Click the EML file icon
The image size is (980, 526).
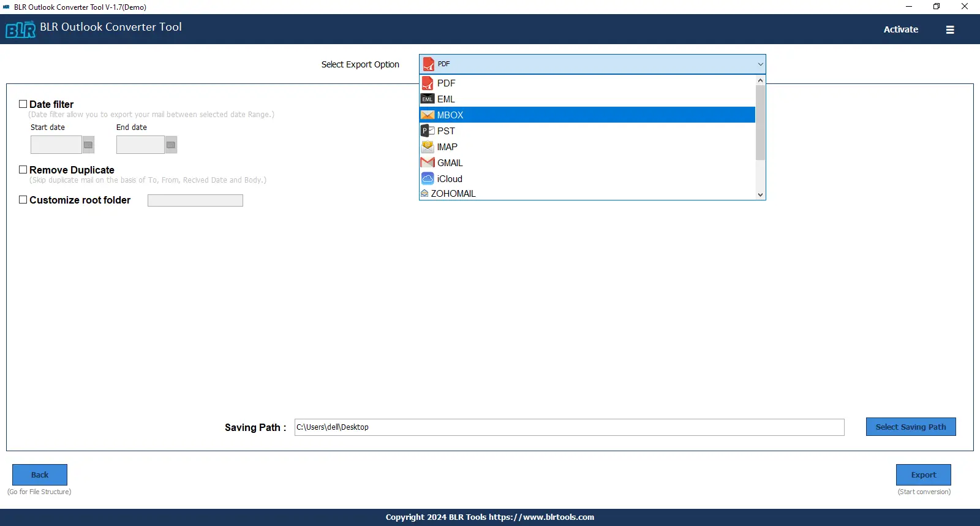tap(428, 99)
